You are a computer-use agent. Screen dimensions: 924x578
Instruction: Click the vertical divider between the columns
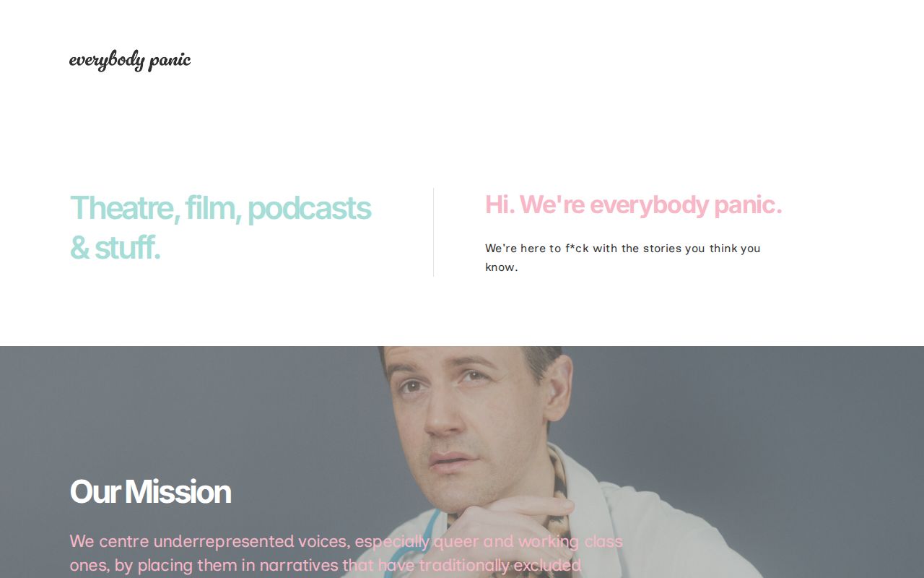[x=433, y=232]
